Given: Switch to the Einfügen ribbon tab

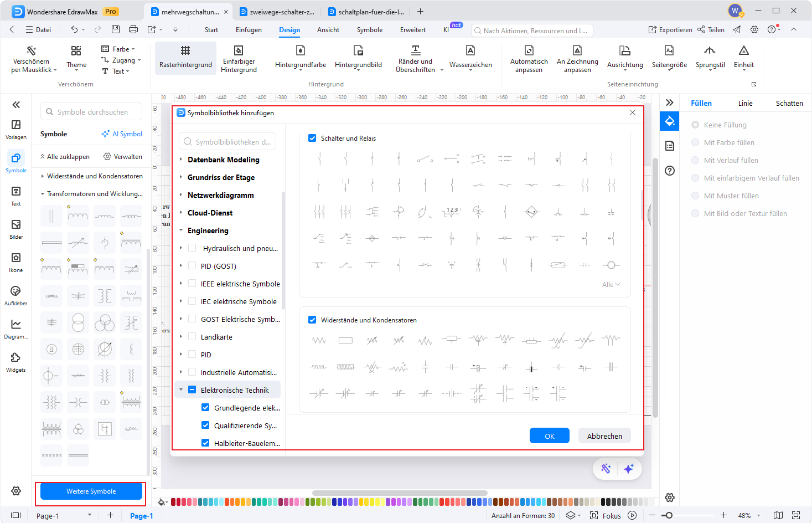Looking at the screenshot, I should [x=249, y=30].
